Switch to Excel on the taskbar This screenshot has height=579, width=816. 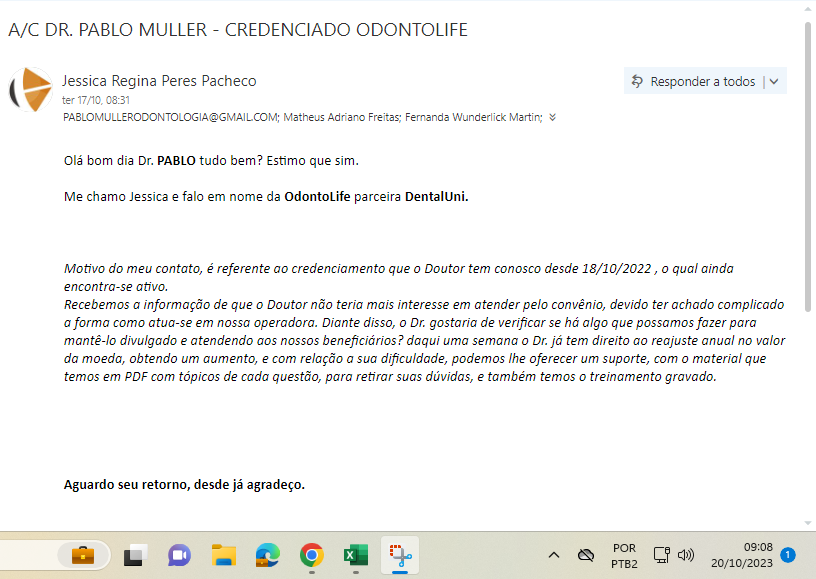356,555
